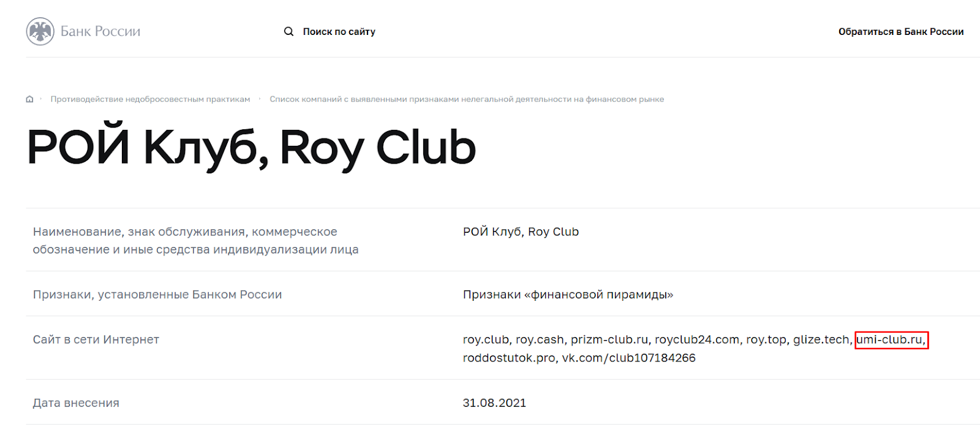Click the roy.club site entry
The image size is (980, 446).
pyautogui.click(x=485, y=339)
